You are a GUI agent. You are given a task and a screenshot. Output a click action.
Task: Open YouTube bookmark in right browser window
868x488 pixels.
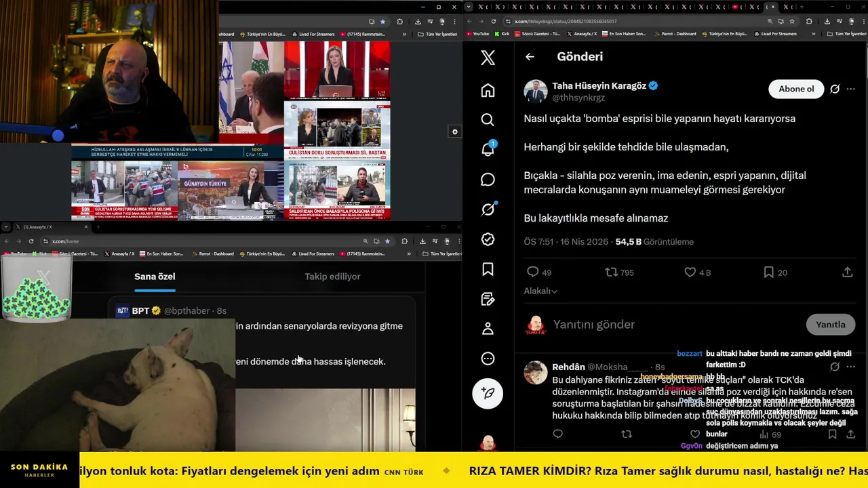(x=477, y=34)
